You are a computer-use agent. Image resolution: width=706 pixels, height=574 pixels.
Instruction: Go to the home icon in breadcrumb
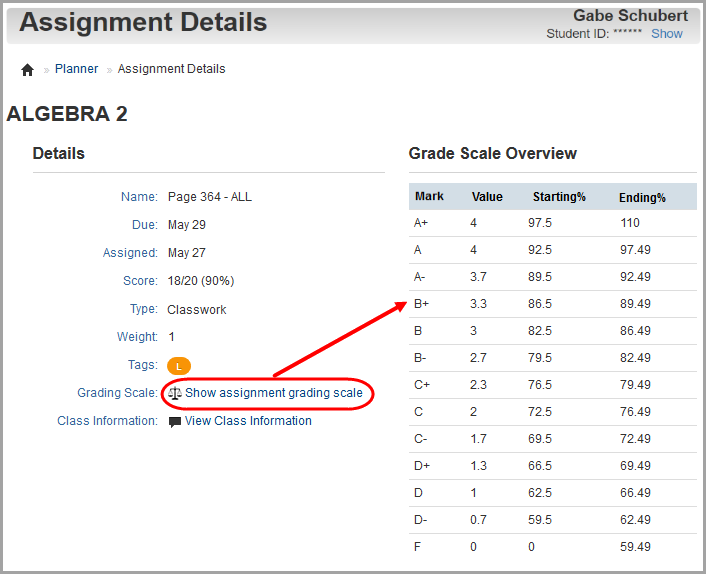pyautogui.click(x=27, y=70)
